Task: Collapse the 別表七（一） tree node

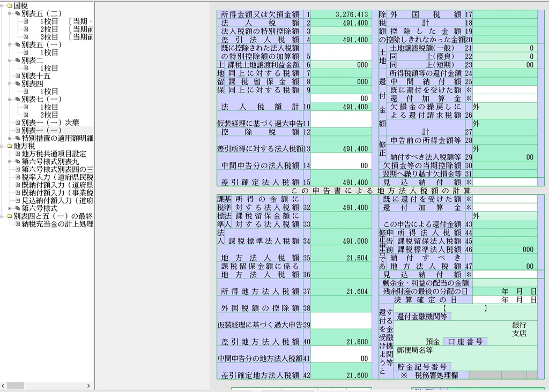Action: (x=10, y=100)
